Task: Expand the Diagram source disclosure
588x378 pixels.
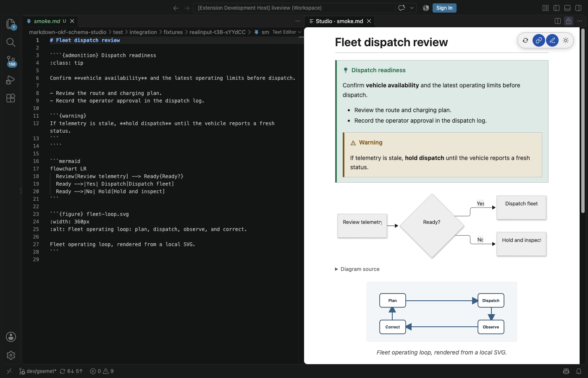Action: pyautogui.click(x=357, y=269)
